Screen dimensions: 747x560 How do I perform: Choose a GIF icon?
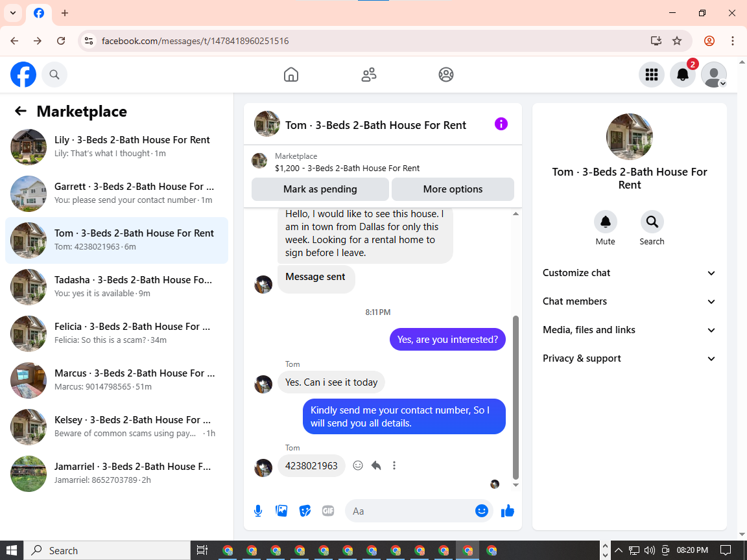click(327, 511)
